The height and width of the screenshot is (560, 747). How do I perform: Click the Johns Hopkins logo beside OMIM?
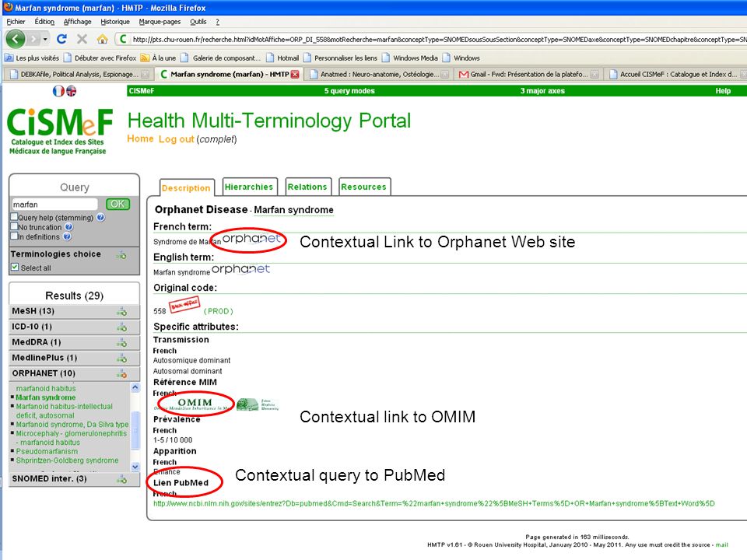[258, 404]
